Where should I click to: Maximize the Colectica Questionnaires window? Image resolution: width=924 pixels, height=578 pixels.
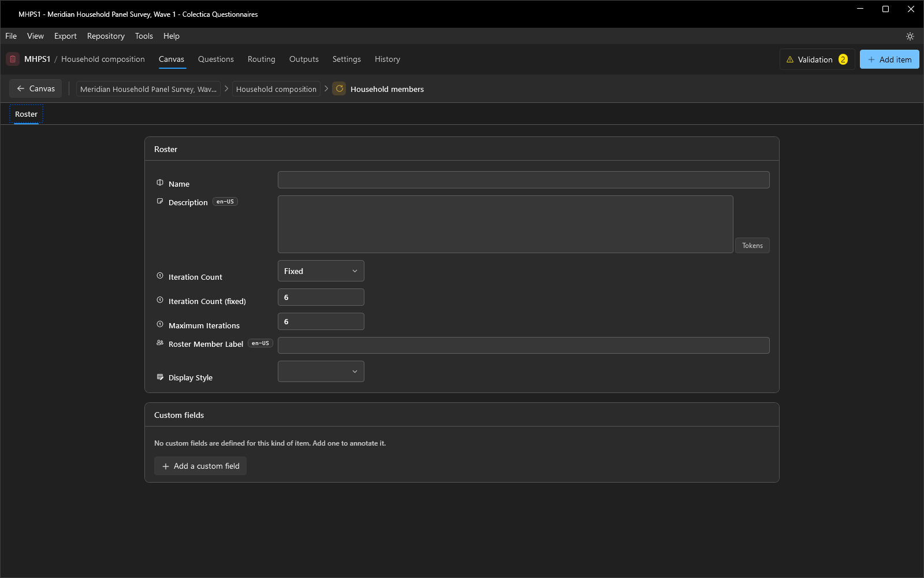point(885,9)
